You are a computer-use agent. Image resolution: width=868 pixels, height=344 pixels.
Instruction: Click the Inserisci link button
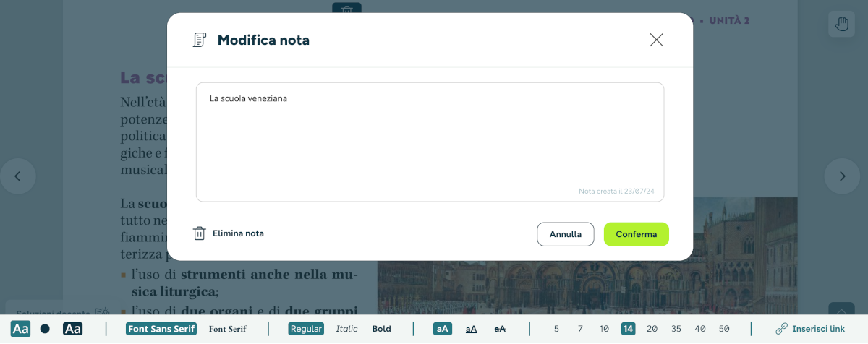[810, 329]
